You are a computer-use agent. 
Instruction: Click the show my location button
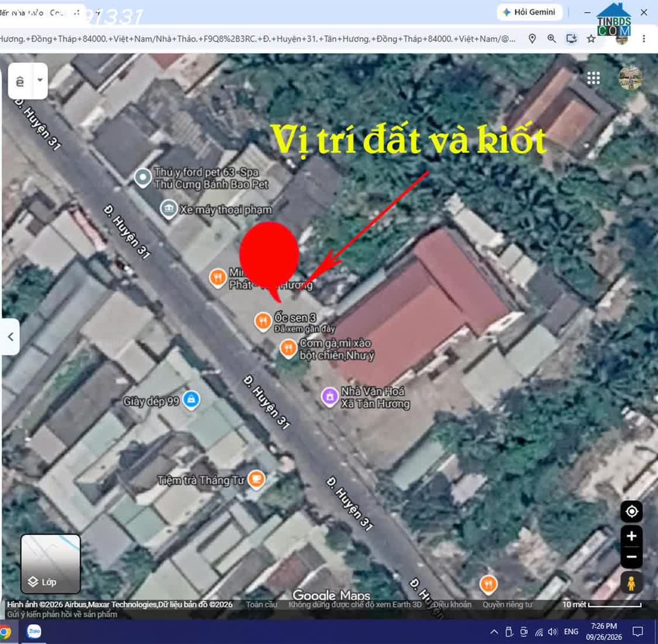tap(632, 511)
